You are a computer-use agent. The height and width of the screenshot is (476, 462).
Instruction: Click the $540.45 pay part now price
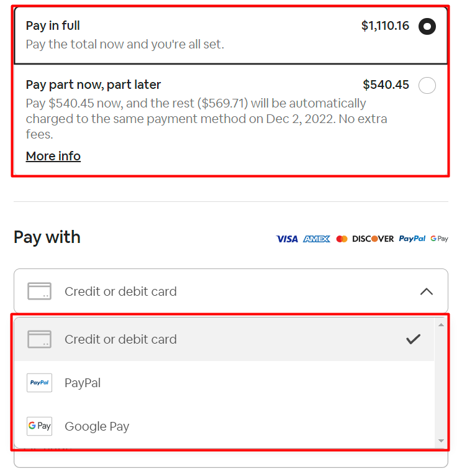[x=386, y=85]
